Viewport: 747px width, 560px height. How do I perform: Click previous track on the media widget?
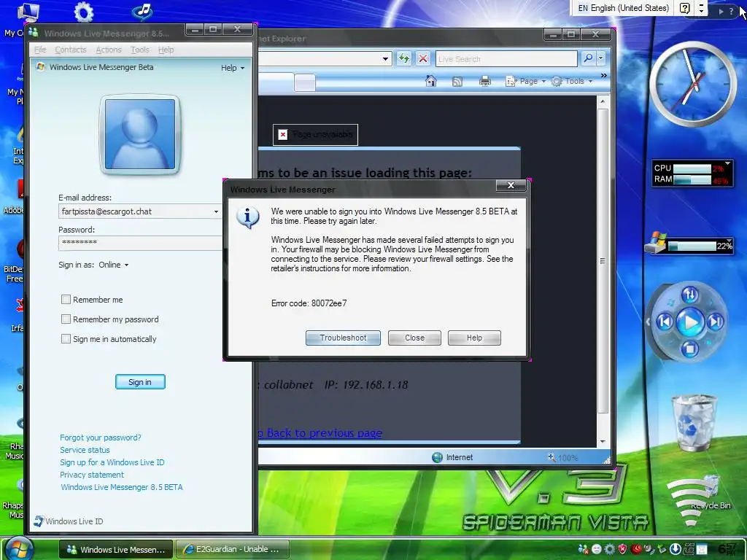click(665, 322)
